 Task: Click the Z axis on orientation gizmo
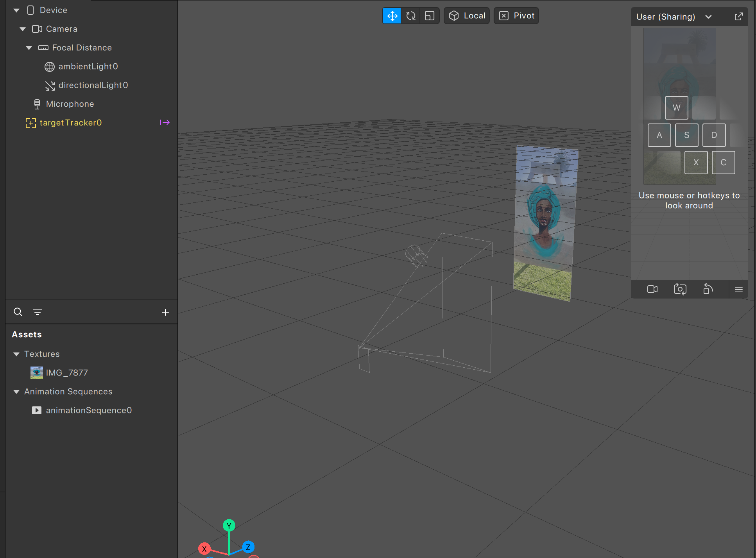tap(248, 547)
